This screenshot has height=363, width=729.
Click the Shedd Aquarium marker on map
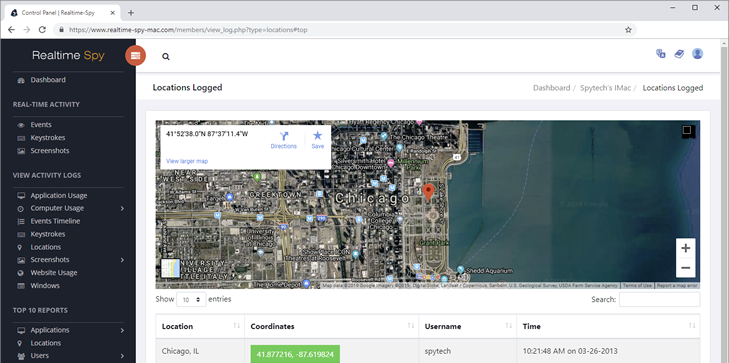461,270
